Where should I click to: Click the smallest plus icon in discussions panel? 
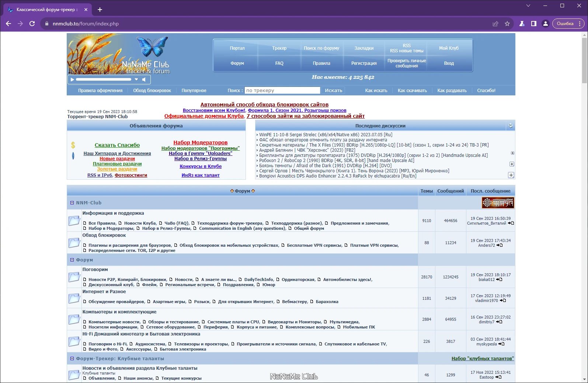tap(512, 153)
